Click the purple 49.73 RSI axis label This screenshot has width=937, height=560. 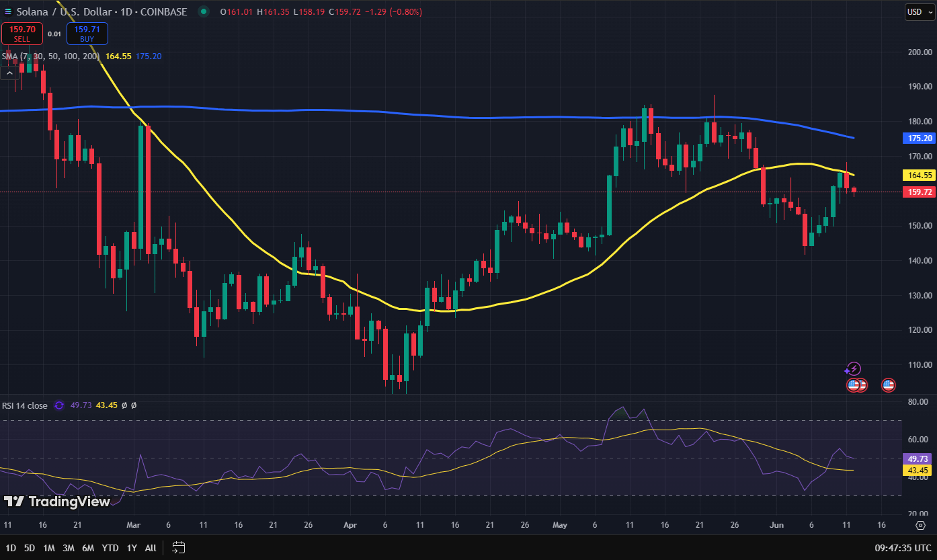click(x=918, y=458)
